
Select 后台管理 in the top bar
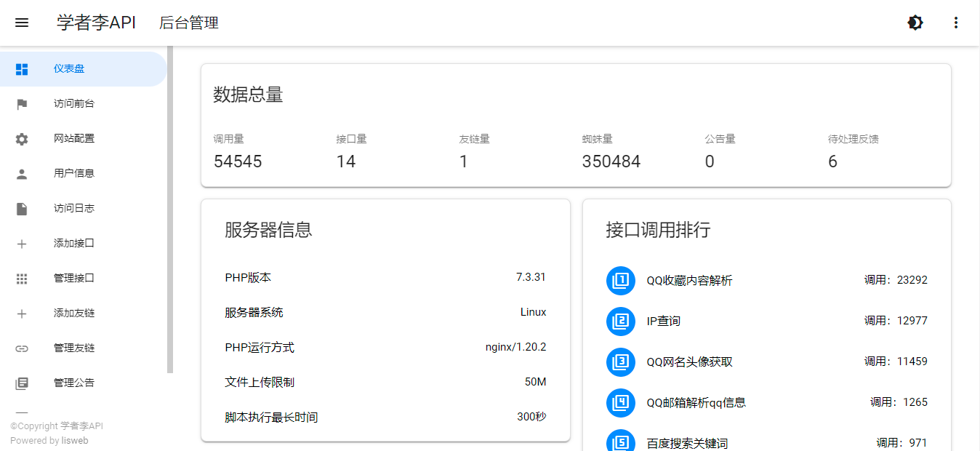coord(188,23)
